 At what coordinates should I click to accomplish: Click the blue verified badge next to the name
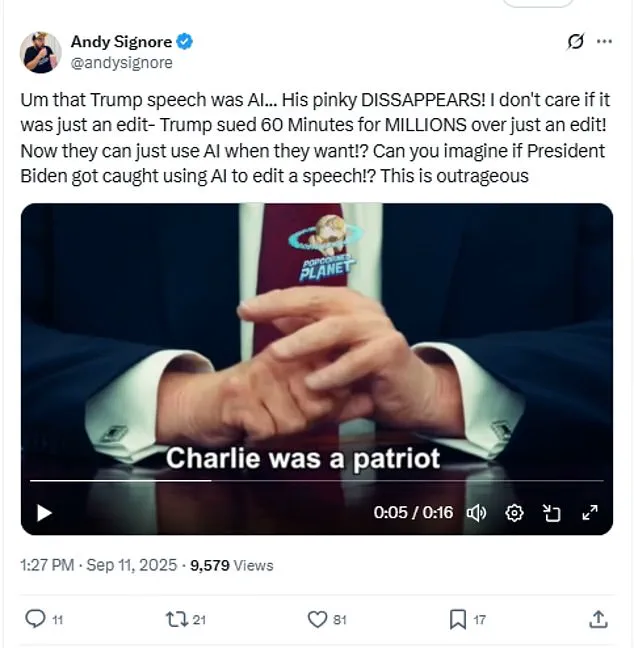coord(185,42)
